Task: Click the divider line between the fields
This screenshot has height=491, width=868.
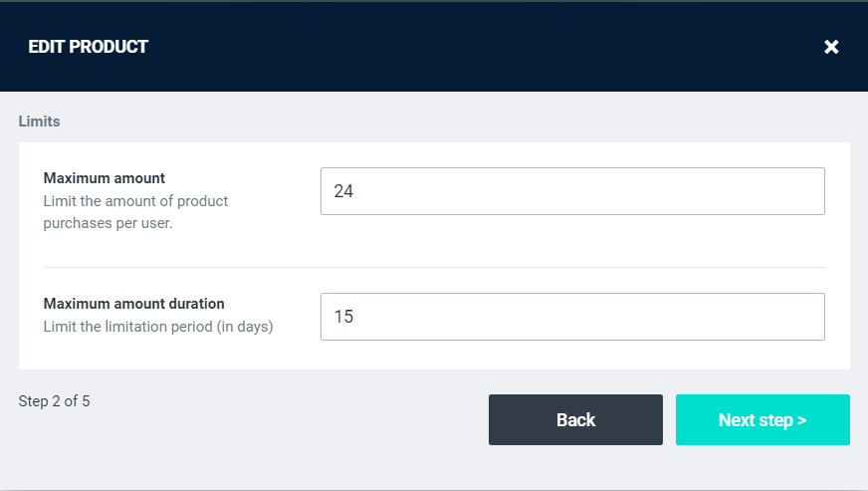Action: pyautogui.click(x=434, y=267)
